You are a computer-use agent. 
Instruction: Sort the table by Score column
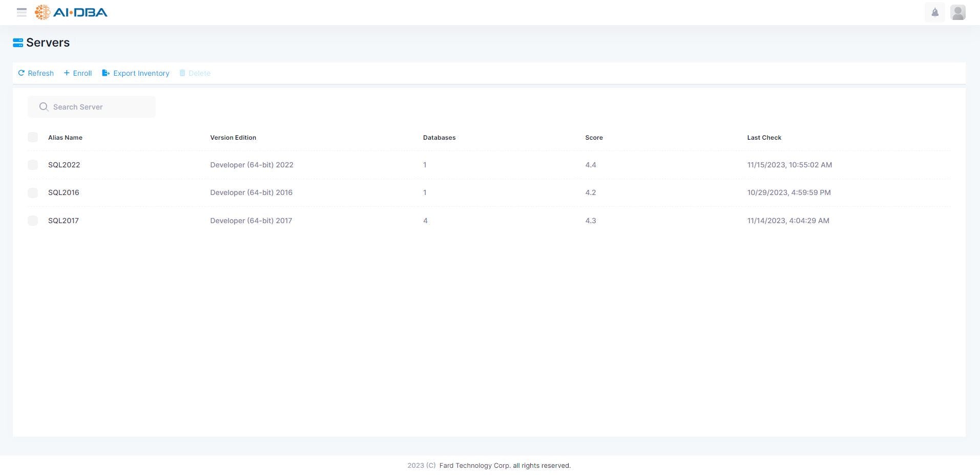tap(594, 137)
